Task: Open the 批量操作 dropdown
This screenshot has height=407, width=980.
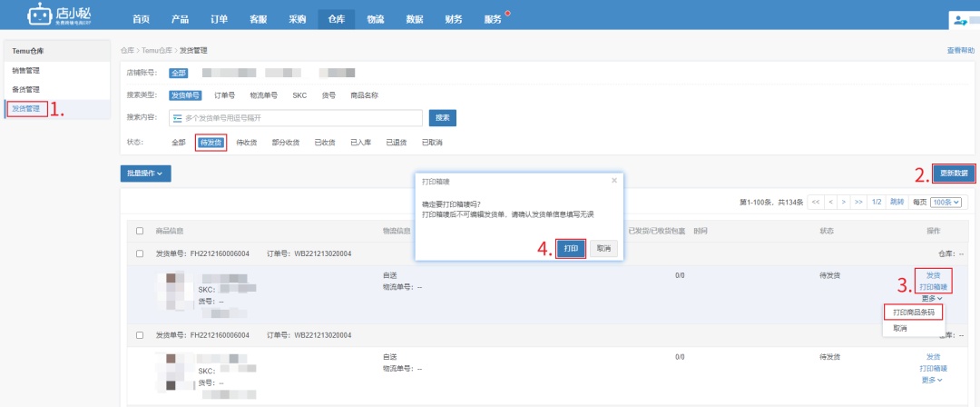Action: (145, 174)
